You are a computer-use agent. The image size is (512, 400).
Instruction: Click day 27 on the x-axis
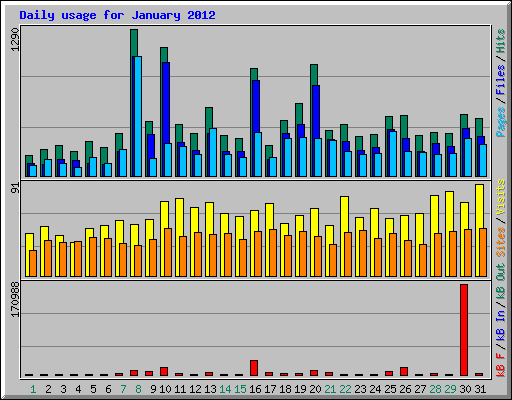[420, 389]
